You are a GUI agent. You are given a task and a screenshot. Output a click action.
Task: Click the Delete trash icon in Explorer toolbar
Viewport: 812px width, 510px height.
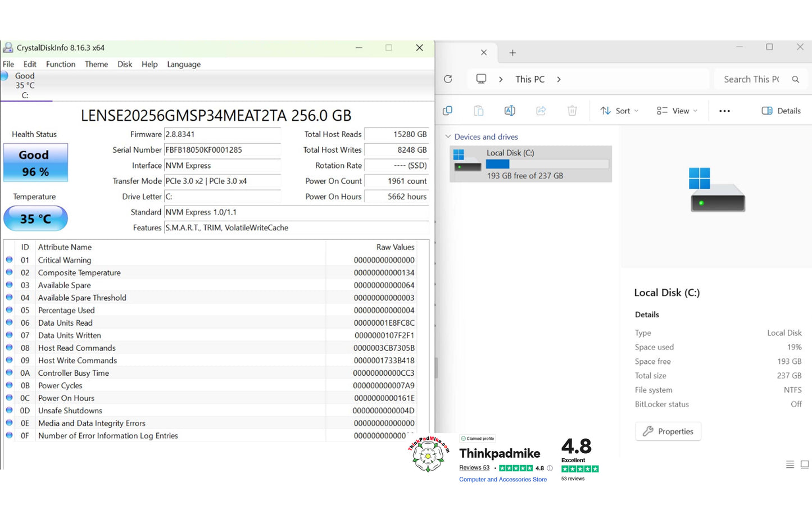coord(572,111)
